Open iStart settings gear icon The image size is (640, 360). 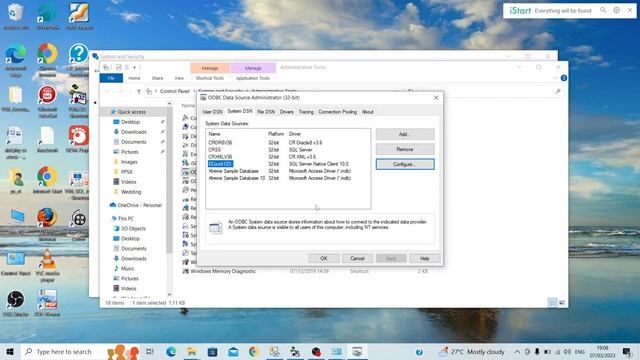[616, 10]
